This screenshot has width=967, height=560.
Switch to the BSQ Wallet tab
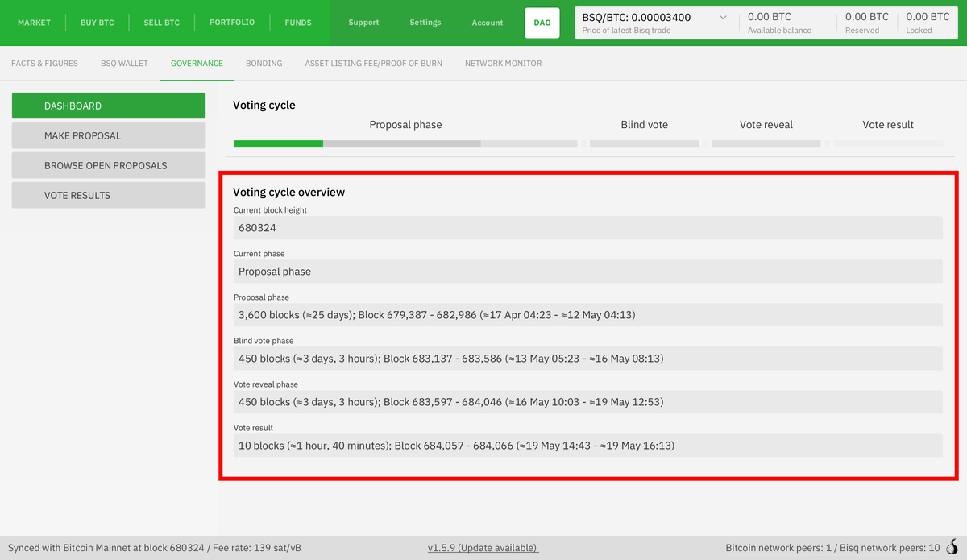[124, 64]
